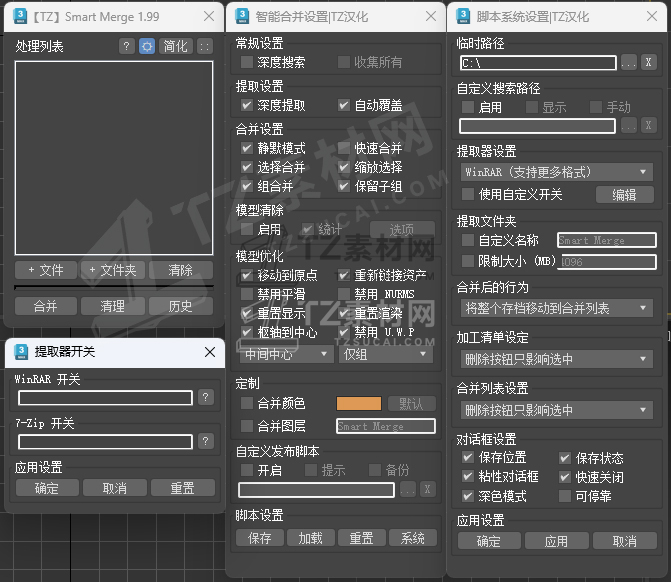Enable 合并颜色 checkbox
The width and height of the screenshot is (671, 582).
point(246,403)
